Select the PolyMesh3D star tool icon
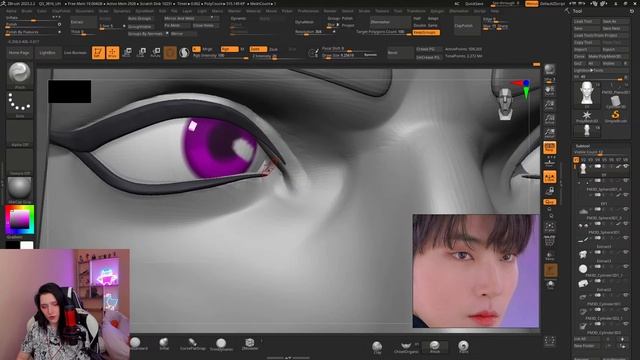 pyautogui.click(x=587, y=116)
